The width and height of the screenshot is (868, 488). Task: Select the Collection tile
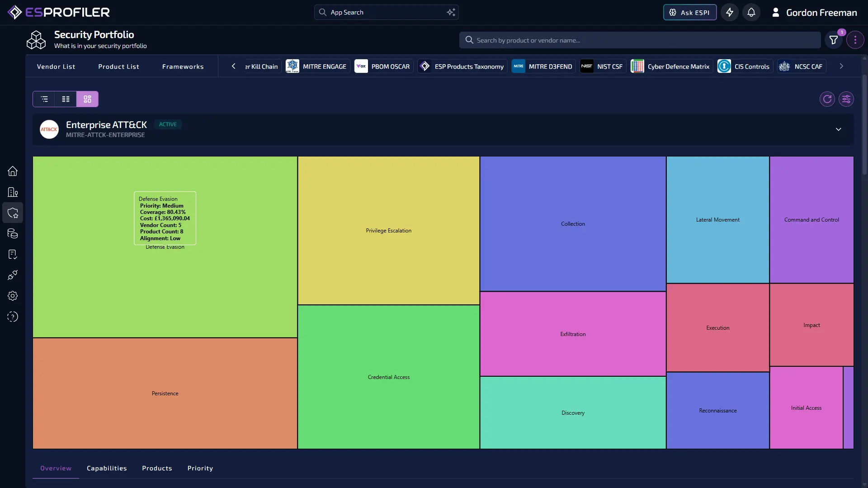pos(573,224)
